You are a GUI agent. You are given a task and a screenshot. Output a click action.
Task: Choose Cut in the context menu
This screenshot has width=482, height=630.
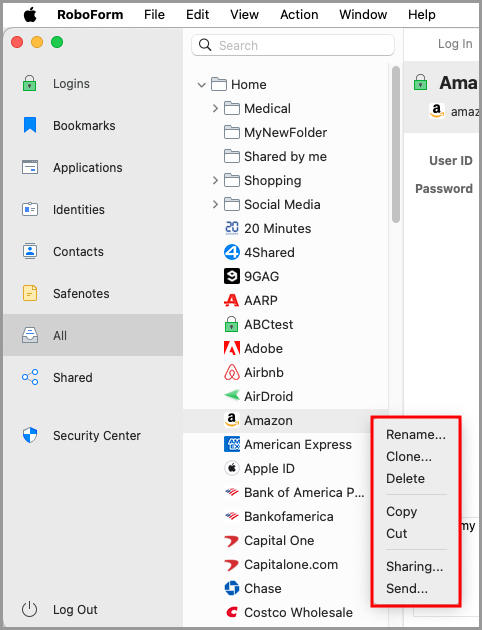[396, 534]
